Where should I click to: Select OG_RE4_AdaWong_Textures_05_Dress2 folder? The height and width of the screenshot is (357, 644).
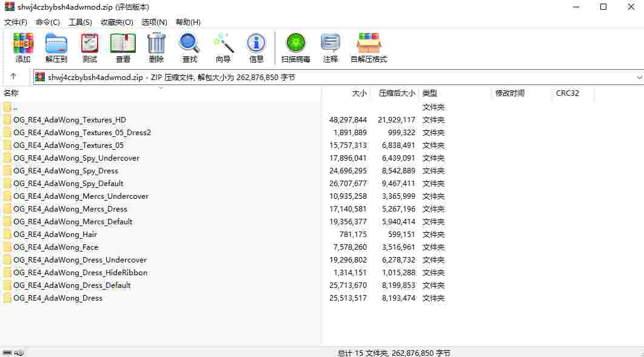tap(82, 133)
